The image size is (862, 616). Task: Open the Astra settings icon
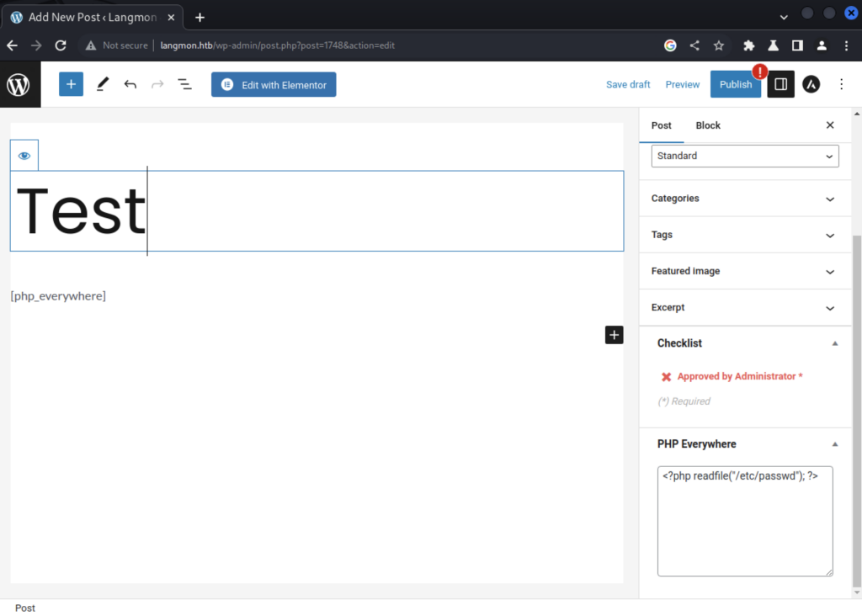(x=811, y=84)
